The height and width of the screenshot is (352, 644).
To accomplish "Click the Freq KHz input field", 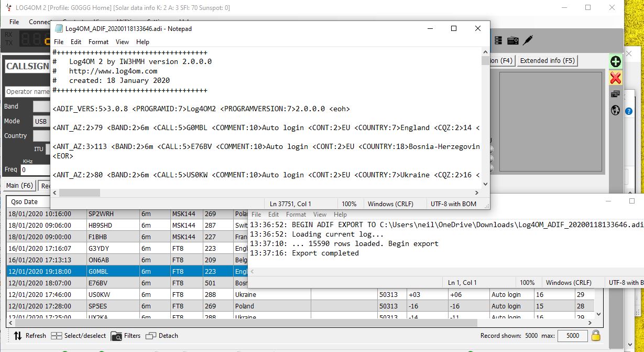I will [x=35, y=169].
